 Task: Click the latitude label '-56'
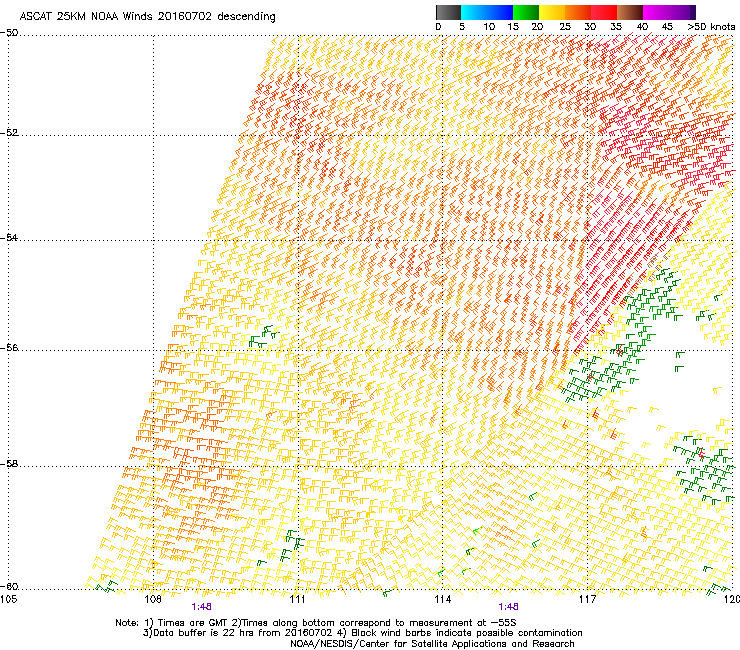click(9, 347)
